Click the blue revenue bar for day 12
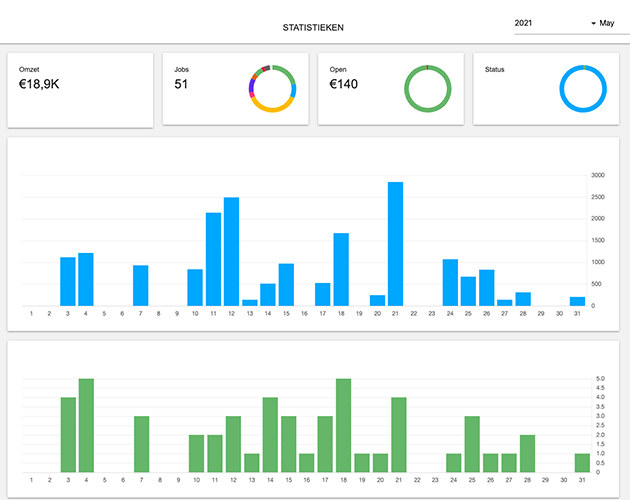This screenshot has height=500, width=630. 231,252
